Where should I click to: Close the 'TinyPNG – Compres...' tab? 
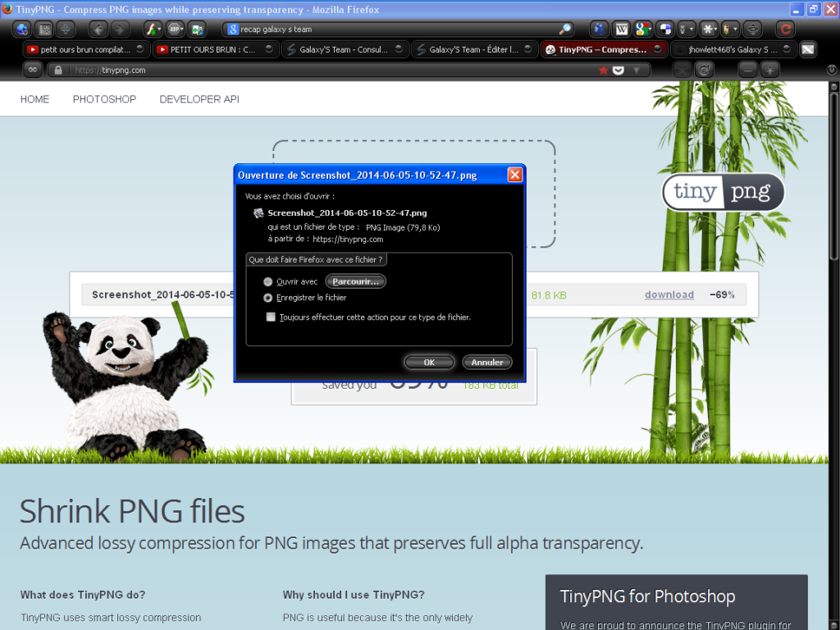(x=657, y=48)
